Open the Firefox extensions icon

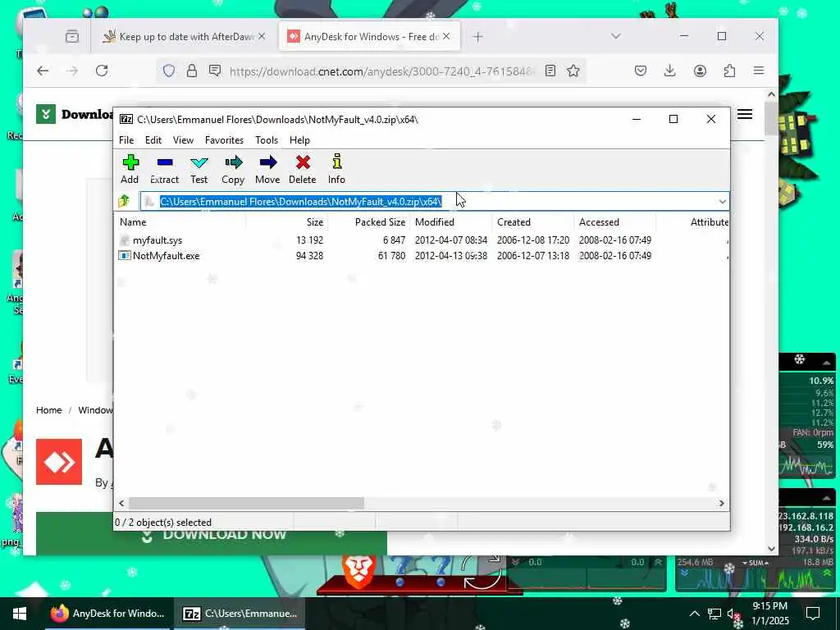click(x=729, y=71)
